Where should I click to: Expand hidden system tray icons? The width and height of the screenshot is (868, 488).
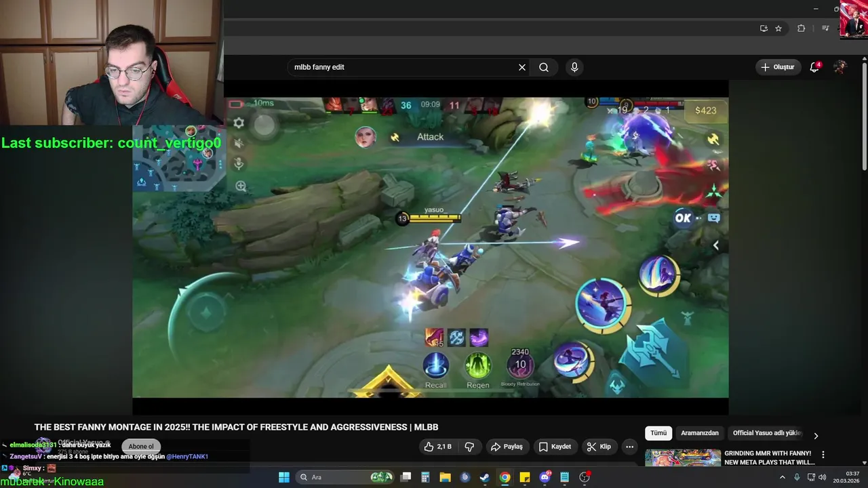click(782, 477)
